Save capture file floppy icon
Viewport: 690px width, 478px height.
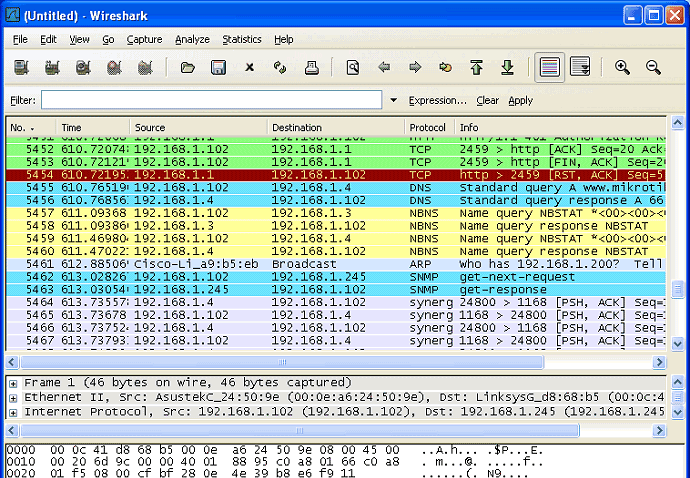[218, 67]
